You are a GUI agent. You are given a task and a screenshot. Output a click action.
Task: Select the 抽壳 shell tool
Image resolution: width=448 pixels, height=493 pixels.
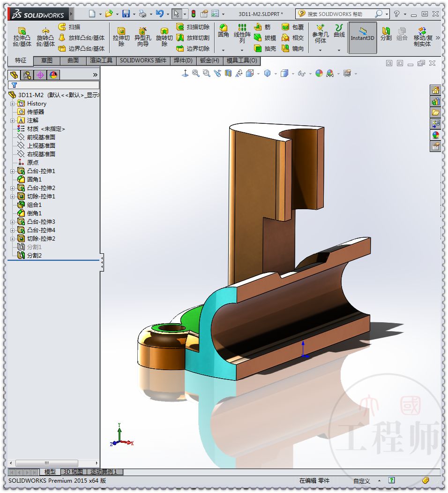pos(265,48)
